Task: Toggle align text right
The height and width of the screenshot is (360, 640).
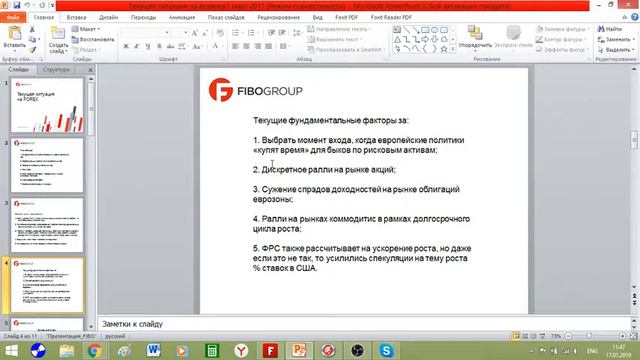Action: click(x=257, y=47)
